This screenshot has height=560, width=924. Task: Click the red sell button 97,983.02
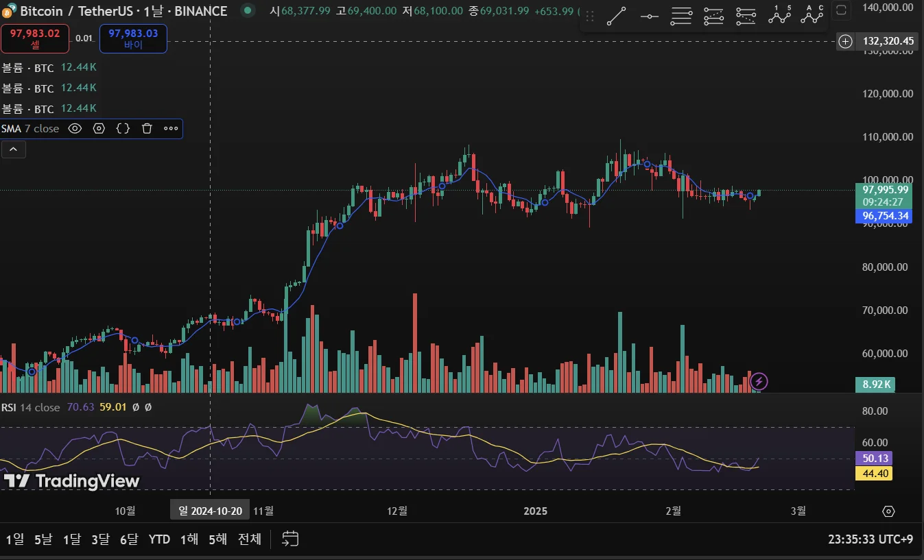click(35, 38)
